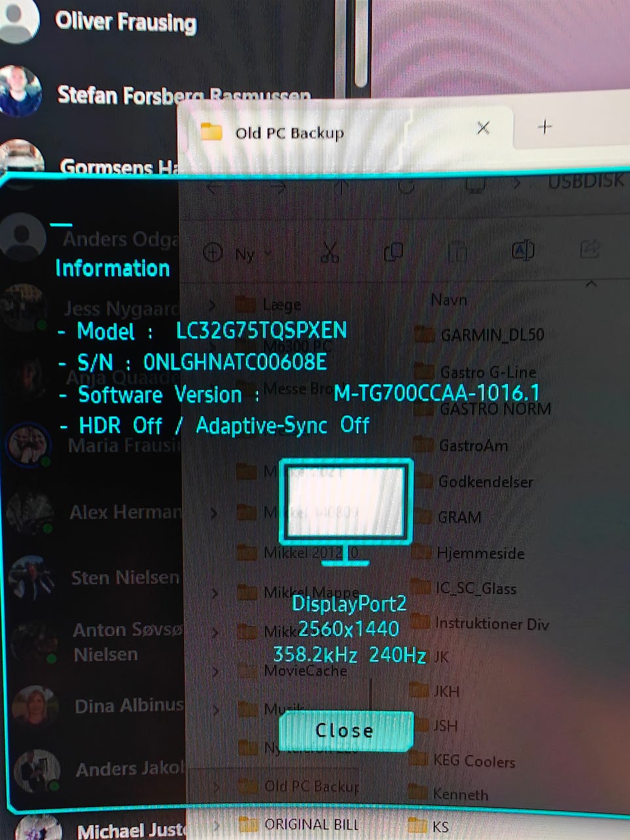Expand the Musik tree node
Image resolution: width=630 pixels, height=840 pixels.
tap(216, 709)
